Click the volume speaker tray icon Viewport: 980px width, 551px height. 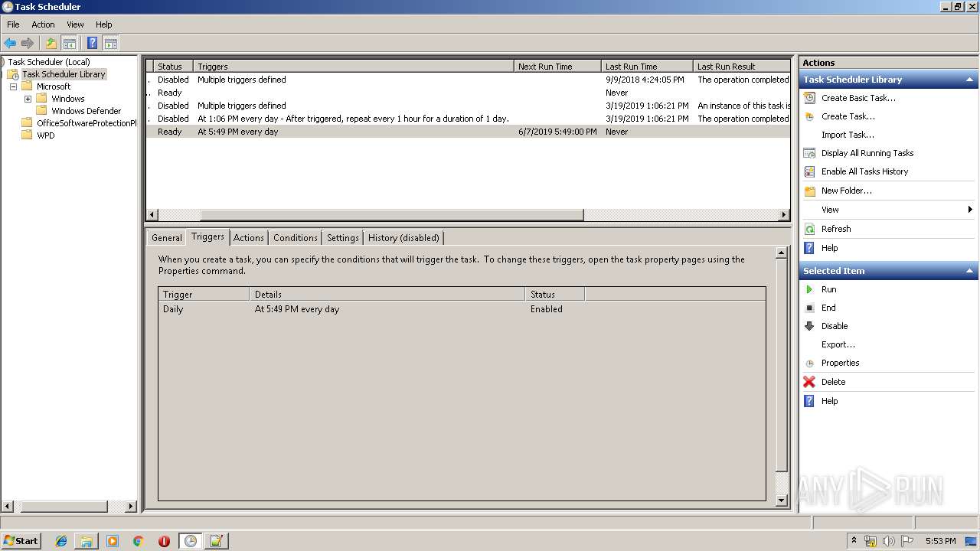pyautogui.click(x=889, y=541)
